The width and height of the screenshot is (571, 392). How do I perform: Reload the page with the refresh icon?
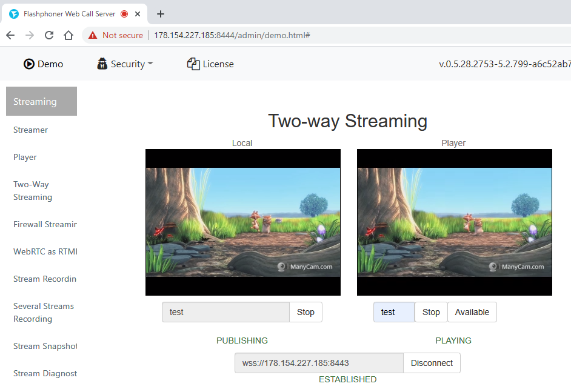49,35
